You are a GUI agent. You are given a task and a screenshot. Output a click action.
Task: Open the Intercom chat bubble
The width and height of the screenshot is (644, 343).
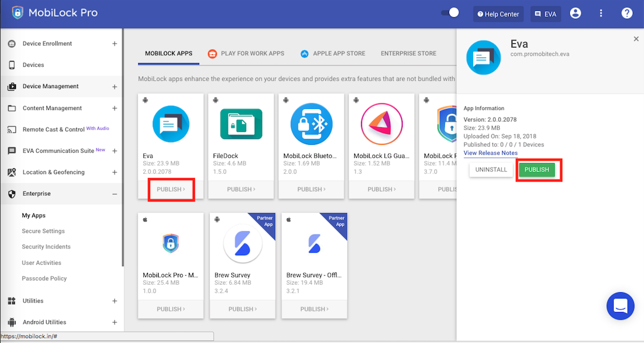[621, 306]
